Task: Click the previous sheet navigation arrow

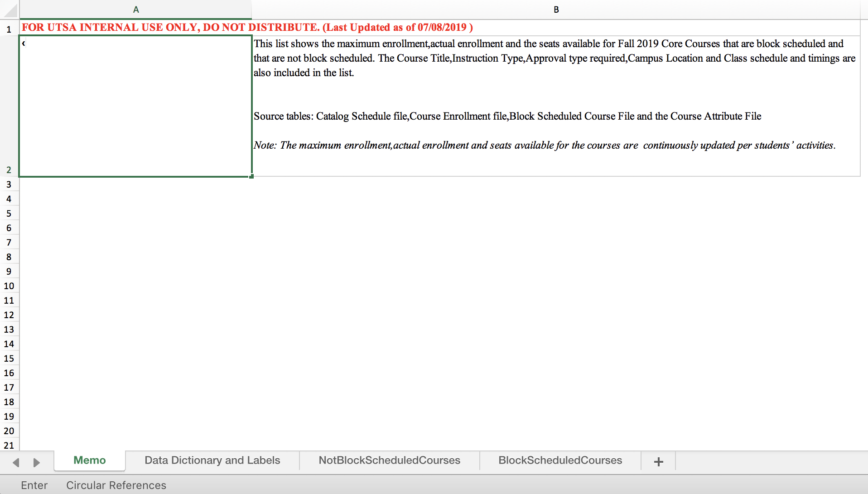Action: tap(16, 462)
